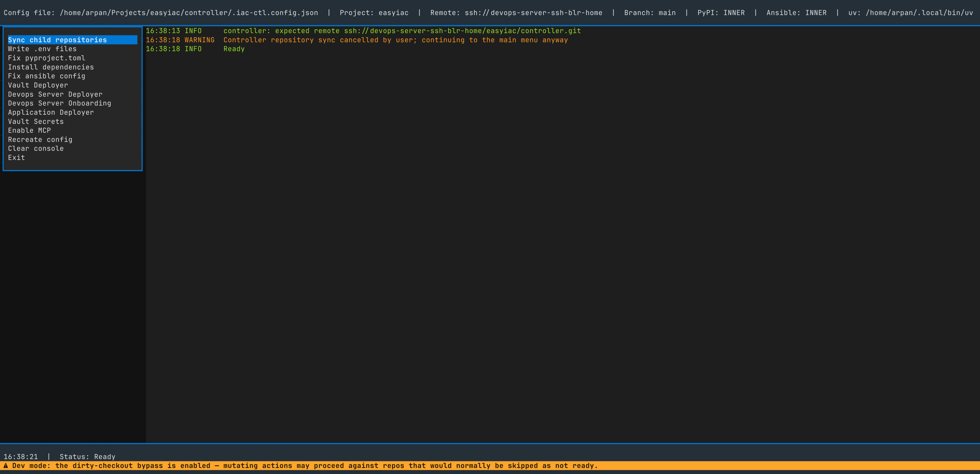The height and width of the screenshot is (474, 980).
Task: Select Sync child repositories menu entry
Action: [x=72, y=40]
